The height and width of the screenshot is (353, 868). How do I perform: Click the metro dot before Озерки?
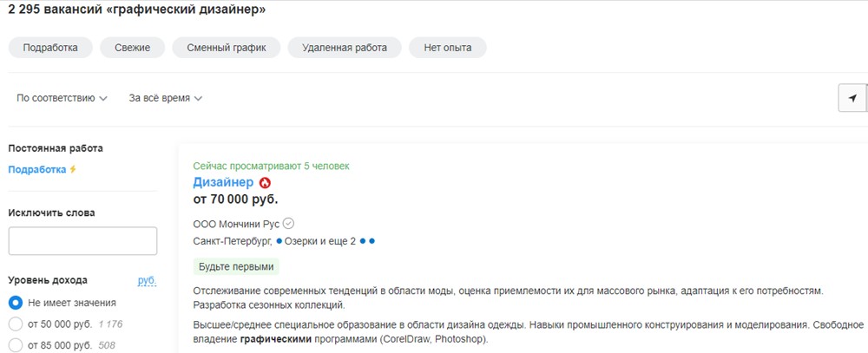(x=279, y=241)
